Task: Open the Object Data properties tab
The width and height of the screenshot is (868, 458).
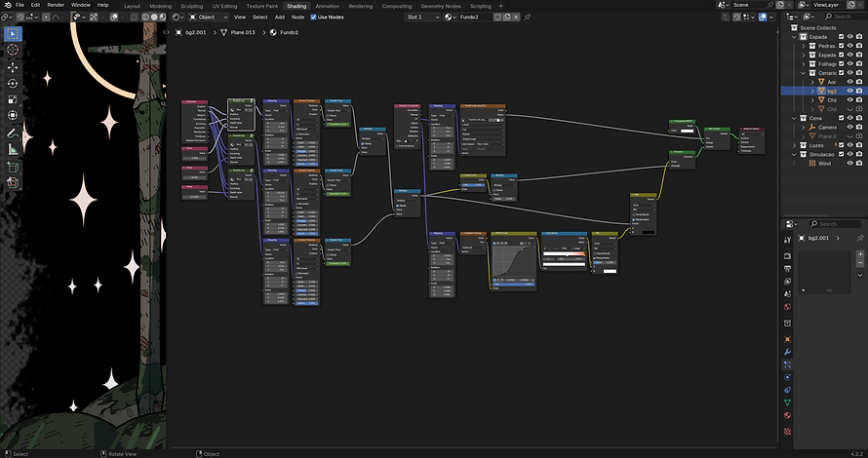Action: [x=787, y=402]
